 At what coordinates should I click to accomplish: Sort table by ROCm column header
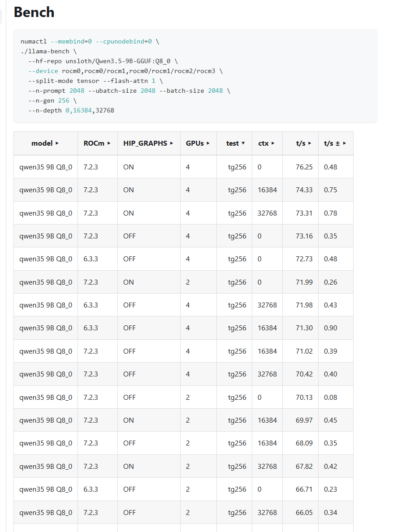point(97,143)
